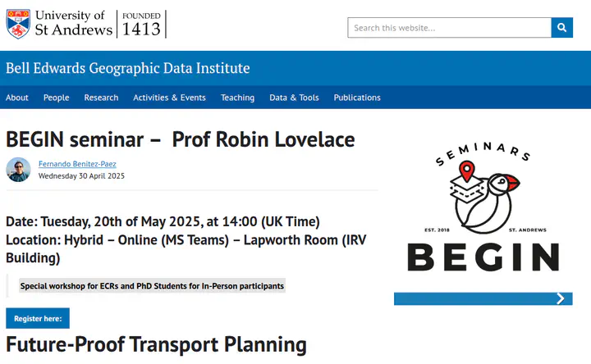
Task: Click Bell Edwards Geographic Data Institute title
Action: [x=128, y=68]
